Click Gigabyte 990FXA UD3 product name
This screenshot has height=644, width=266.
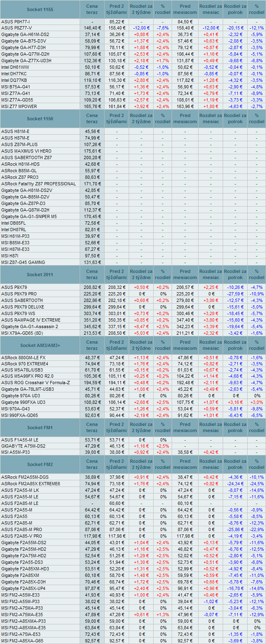[x=23, y=402]
